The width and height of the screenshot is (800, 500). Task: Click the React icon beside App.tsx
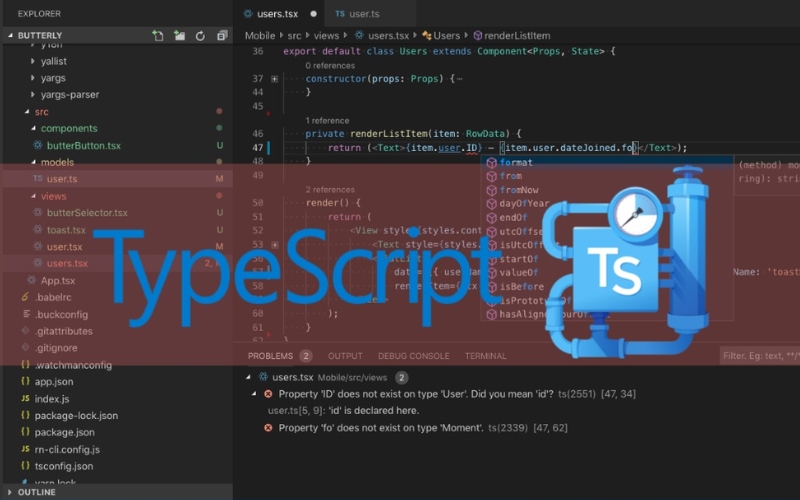click(32, 280)
